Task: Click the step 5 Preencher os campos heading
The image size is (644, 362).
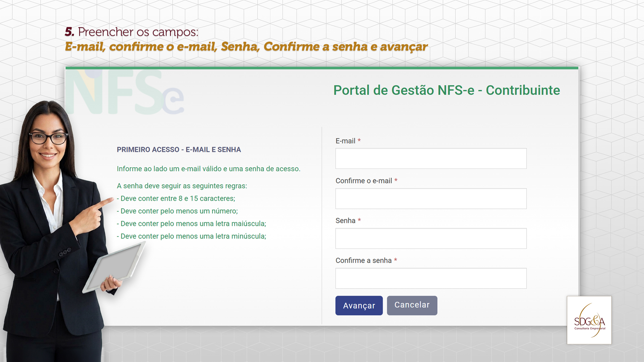Action: click(x=131, y=32)
